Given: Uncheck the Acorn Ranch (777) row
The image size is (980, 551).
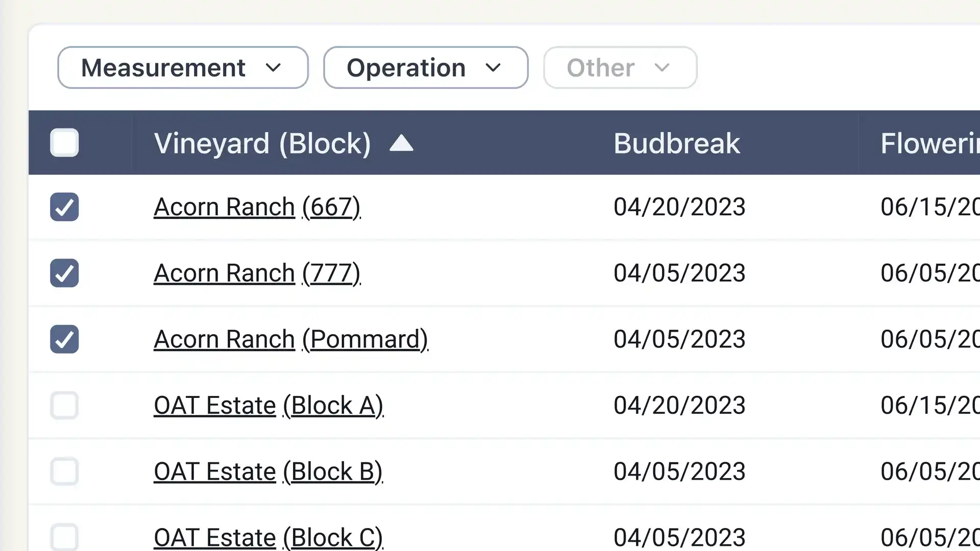Looking at the screenshot, I should [65, 272].
